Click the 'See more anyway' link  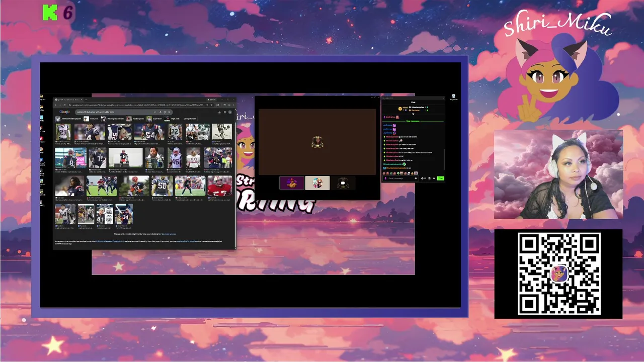169,234
